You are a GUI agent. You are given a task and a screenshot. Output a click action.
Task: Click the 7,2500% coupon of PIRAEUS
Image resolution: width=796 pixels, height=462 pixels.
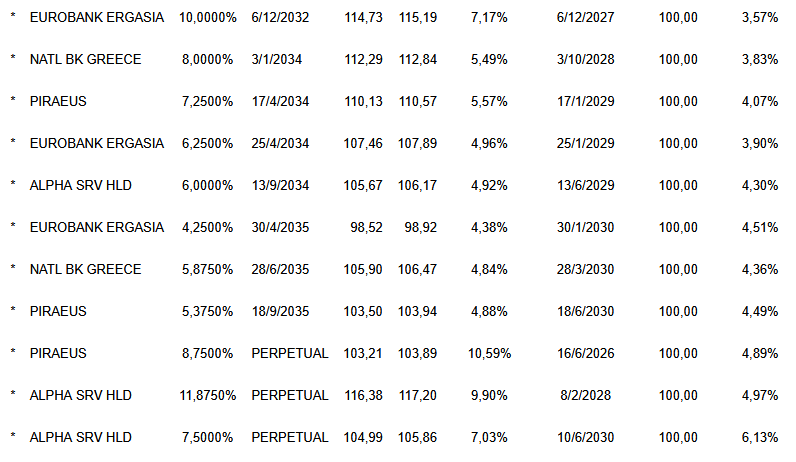pyautogui.click(x=207, y=101)
